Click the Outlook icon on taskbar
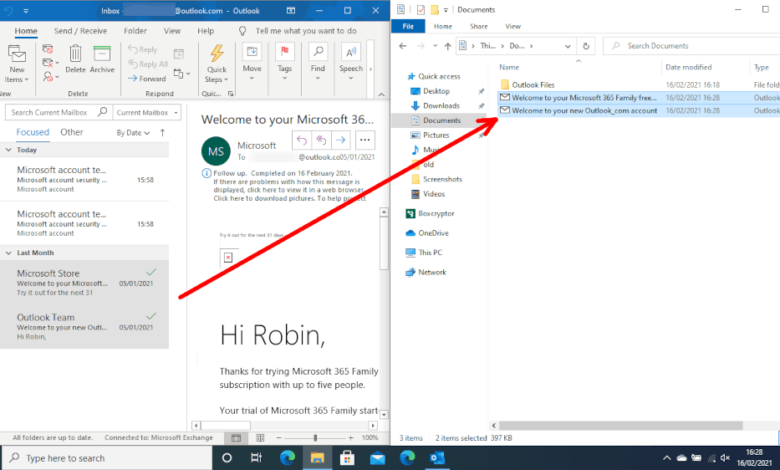The width and height of the screenshot is (780, 470). [x=437, y=458]
